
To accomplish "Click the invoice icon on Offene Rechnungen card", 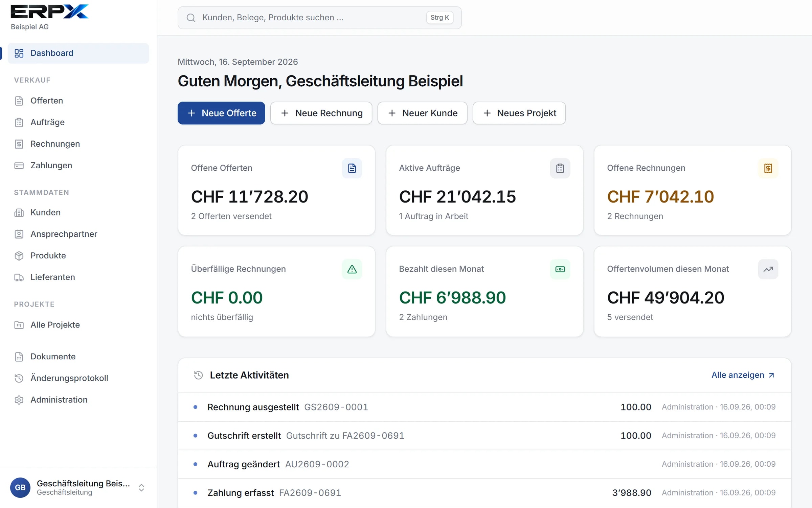I will [x=768, y=168].
